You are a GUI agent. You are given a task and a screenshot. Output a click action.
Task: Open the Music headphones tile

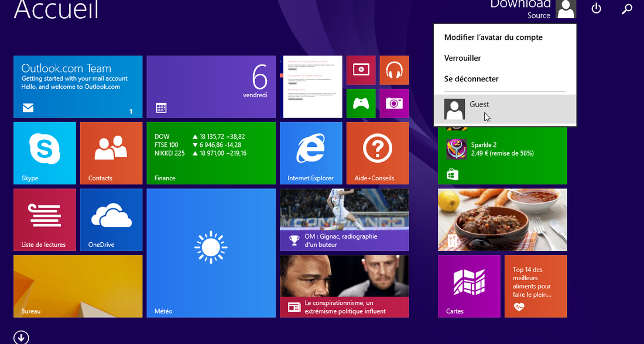pos(394,70)
